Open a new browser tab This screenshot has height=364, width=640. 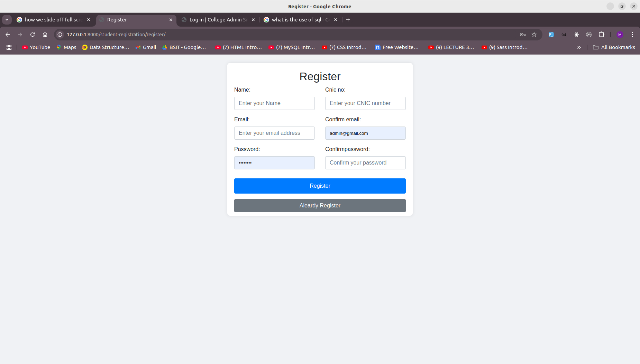point(348,20)
